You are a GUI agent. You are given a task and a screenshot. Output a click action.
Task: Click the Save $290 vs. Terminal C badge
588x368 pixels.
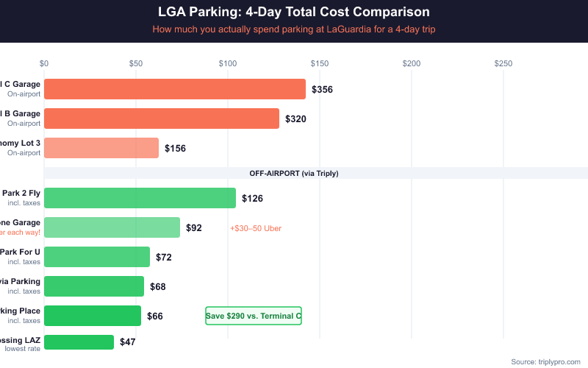(x=254, y=316)
